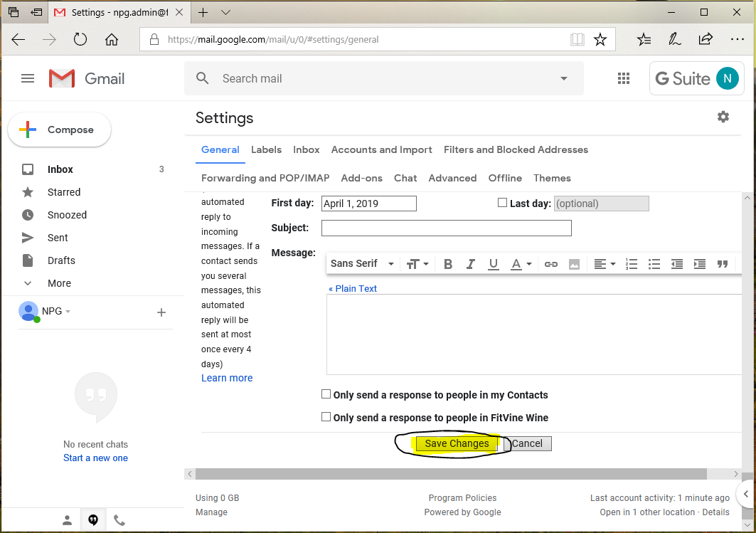Open the main menu hamburger icon
The height and width of the screenshot is (533, 756).
coord(28,78)
